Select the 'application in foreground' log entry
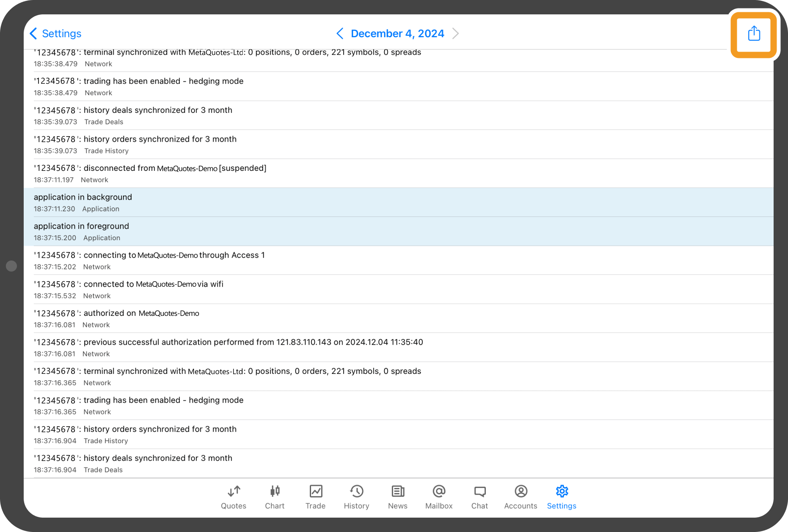Image resolution: width=788 pixels, height=532 pixels. point(398,231)
